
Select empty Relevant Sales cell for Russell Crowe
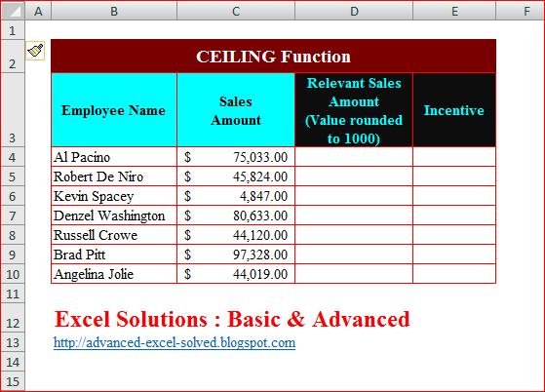pos(354,235)
